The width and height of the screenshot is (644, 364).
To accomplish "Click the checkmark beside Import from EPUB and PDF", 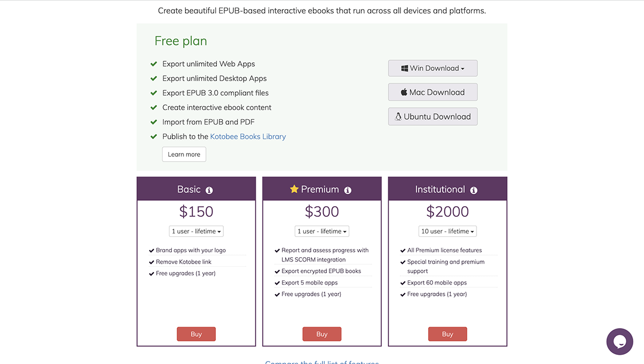I will pyautogui.click(x=153, y=122).
